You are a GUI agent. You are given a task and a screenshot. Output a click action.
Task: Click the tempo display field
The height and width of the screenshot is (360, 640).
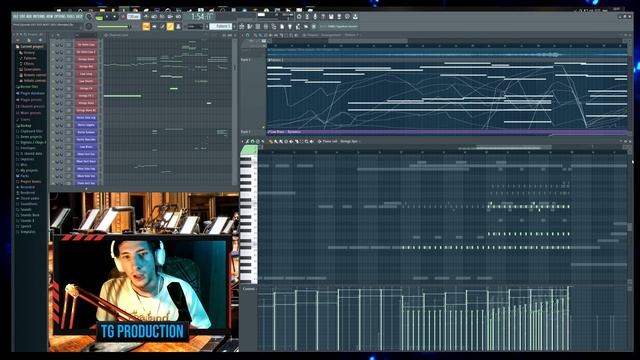pyautogui.click(x=133, y=17)
